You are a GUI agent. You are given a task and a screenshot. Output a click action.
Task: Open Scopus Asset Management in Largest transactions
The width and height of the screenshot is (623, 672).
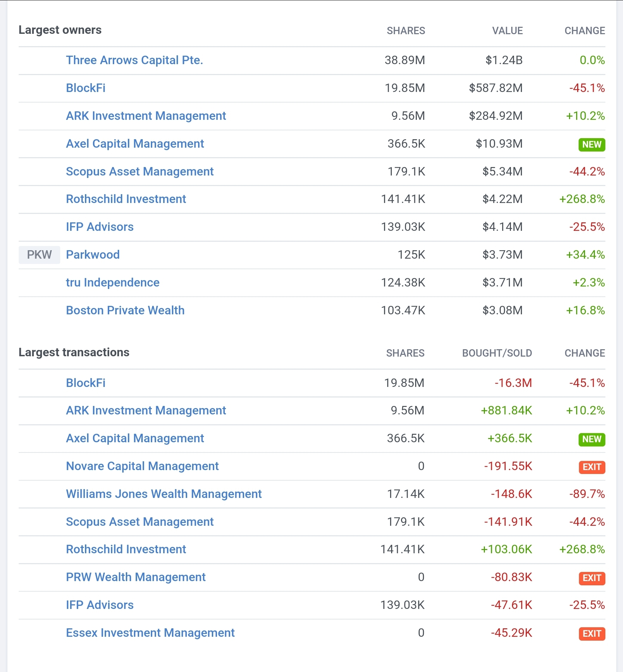140,522
